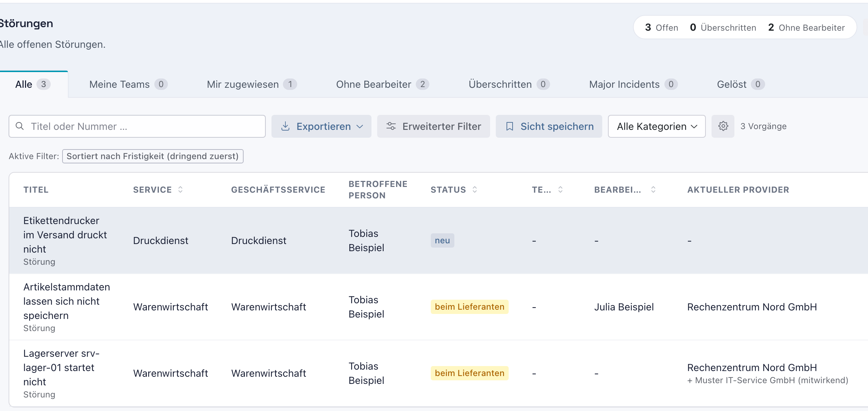Click the Erweiterter Filter button
This screenshot has height=411, width=868.
[433, 126]
